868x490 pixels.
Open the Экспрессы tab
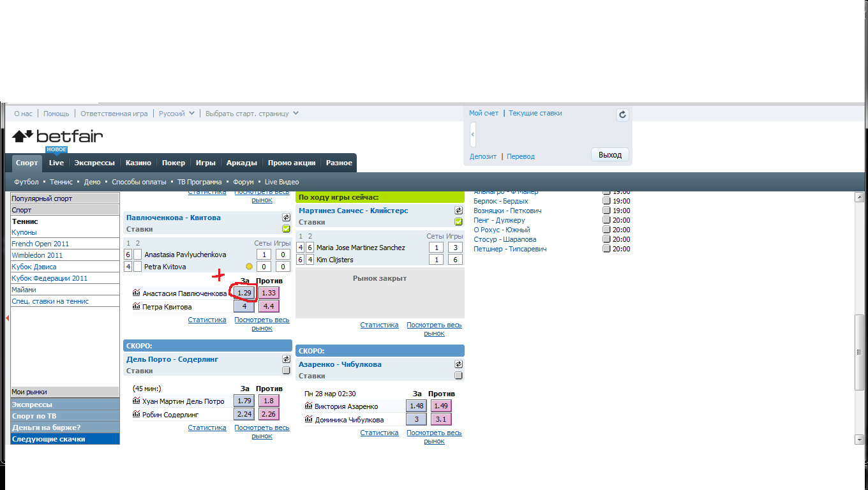[94, 163]
